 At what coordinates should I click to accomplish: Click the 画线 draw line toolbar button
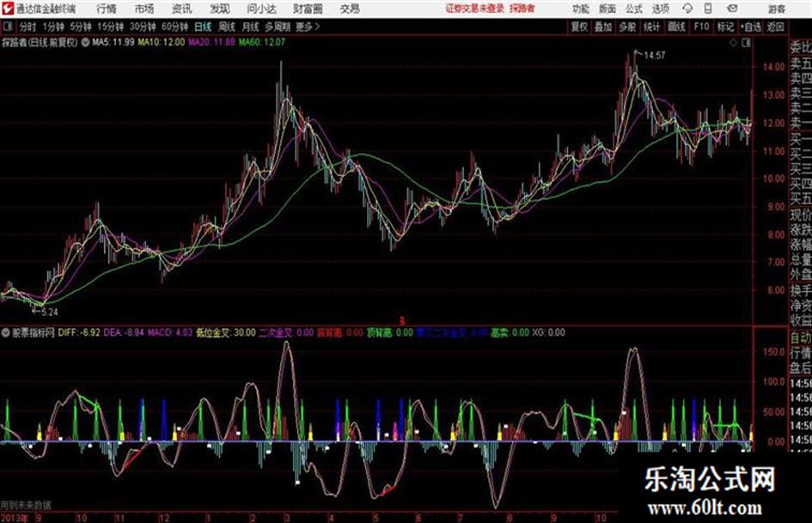click(x=676, y=27)
